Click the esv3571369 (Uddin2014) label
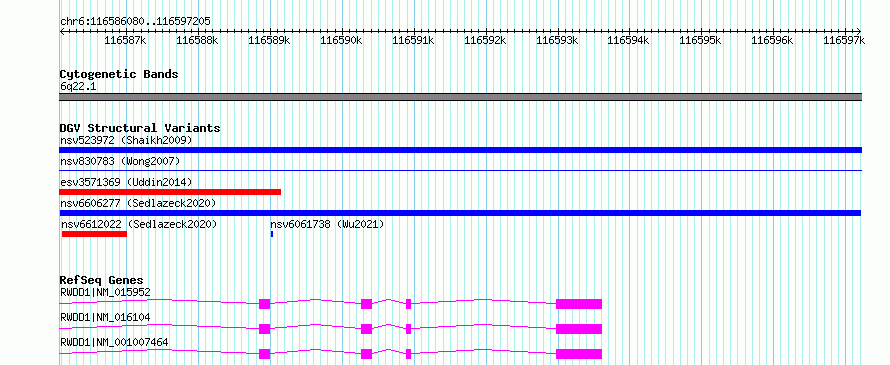 [126, 182]
